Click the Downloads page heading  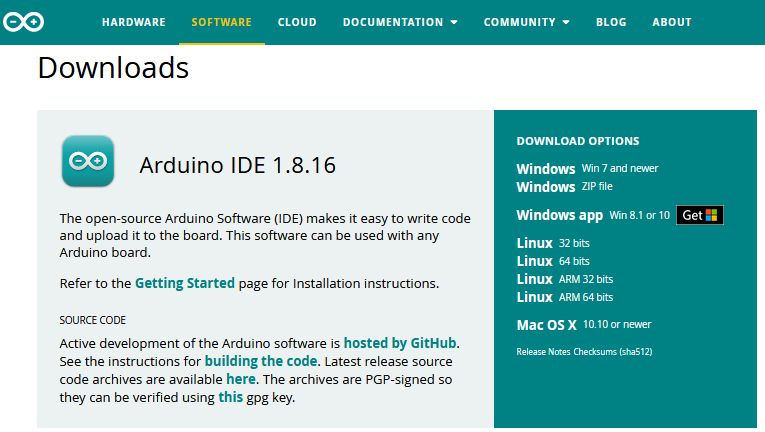point(113,67)
